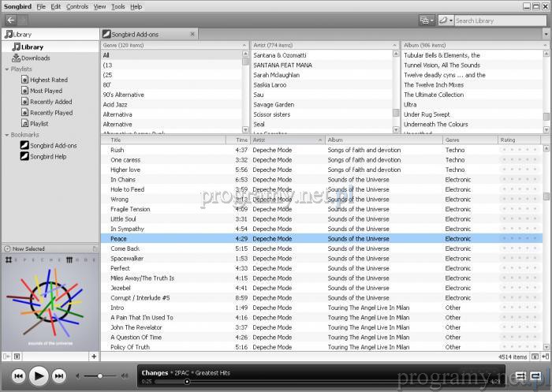Screen dimensions: 552x392
Task: Sort tracks by the Artist column header
Action: coord(287,140)
